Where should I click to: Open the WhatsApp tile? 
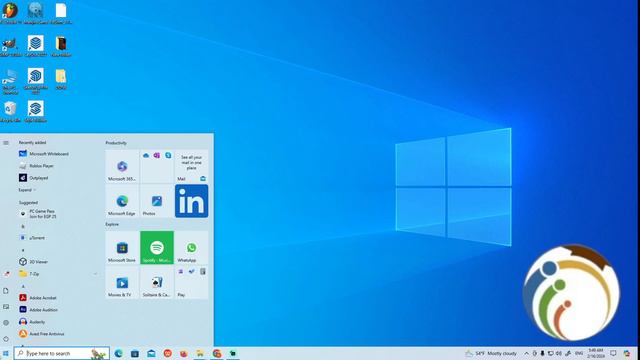click(x=191, y=248)
